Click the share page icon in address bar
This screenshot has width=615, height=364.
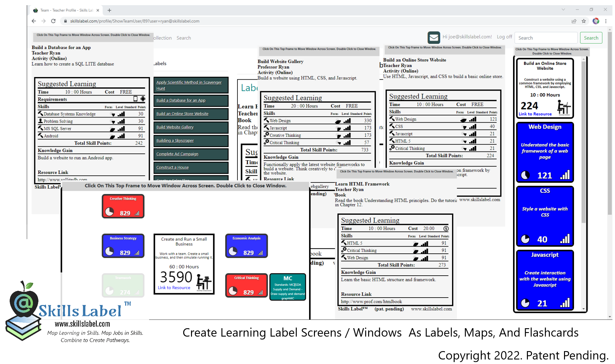tap(574, 21)
